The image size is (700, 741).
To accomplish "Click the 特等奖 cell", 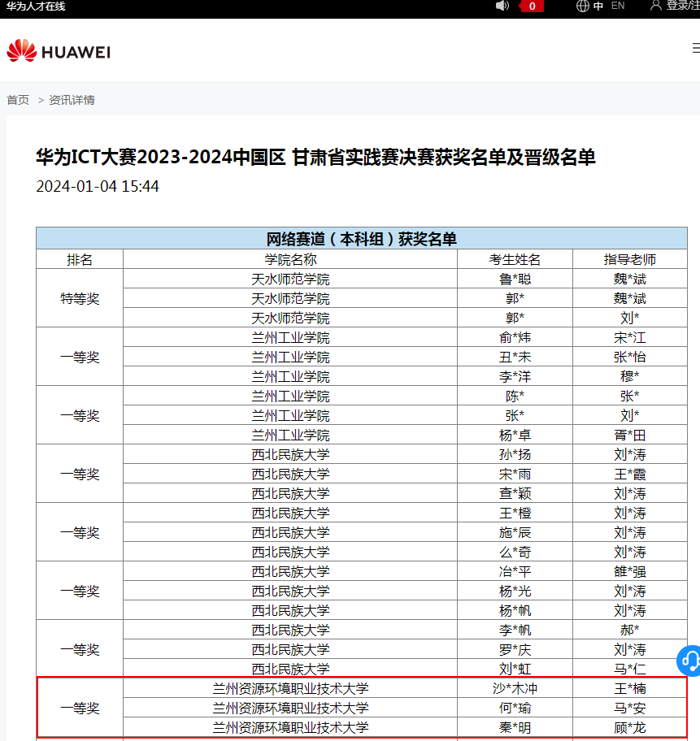I will 80,298.
